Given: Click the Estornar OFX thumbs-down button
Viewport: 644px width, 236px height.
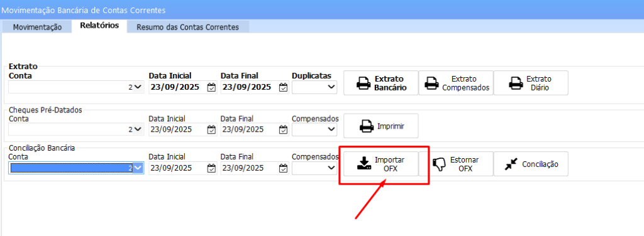Looking at the screenshot, I should (456, 164).
